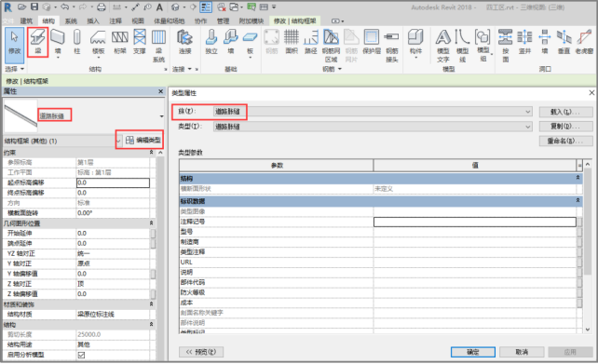Choose the By Face (按面) opening tool

506,46
